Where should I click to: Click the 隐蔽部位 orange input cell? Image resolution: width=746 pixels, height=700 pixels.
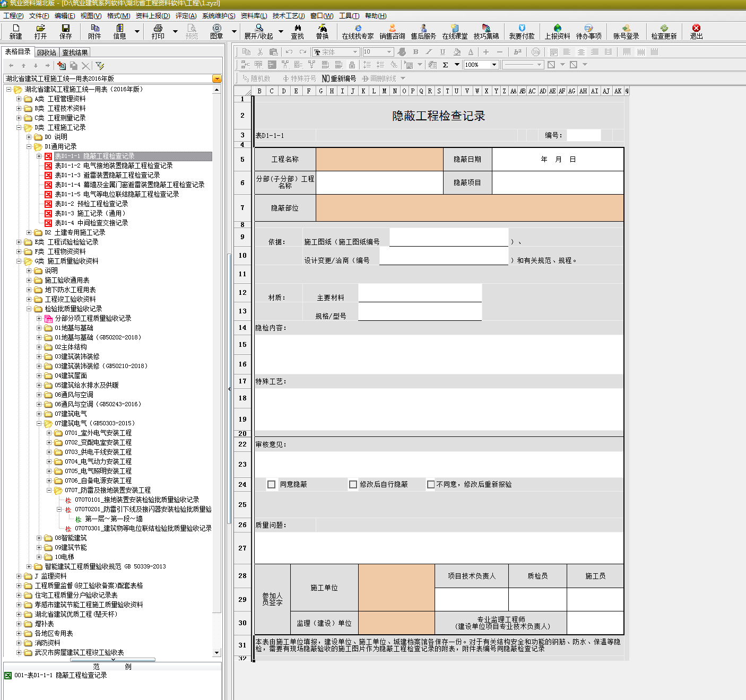pos(470,208)
